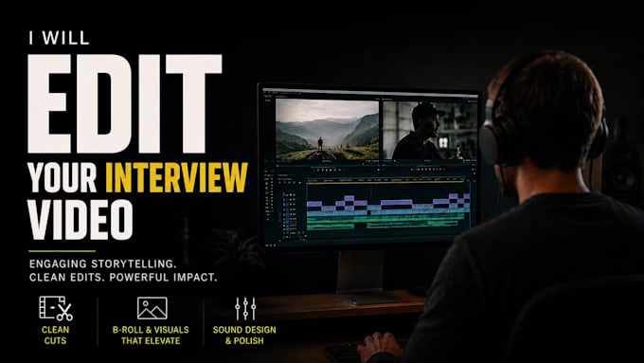Open the interview subject preview on the monitor
The width and height of the screenshot is (644, 363).
tap(430, 130)
